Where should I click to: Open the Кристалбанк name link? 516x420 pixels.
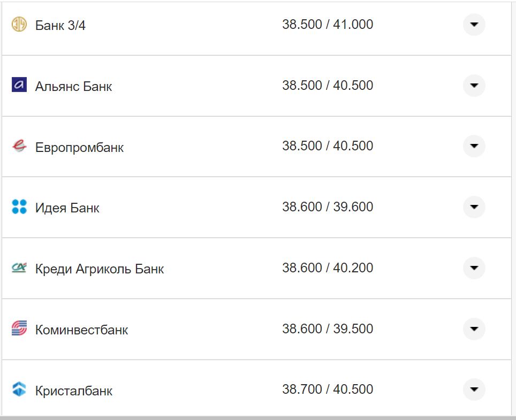(74, 391)
